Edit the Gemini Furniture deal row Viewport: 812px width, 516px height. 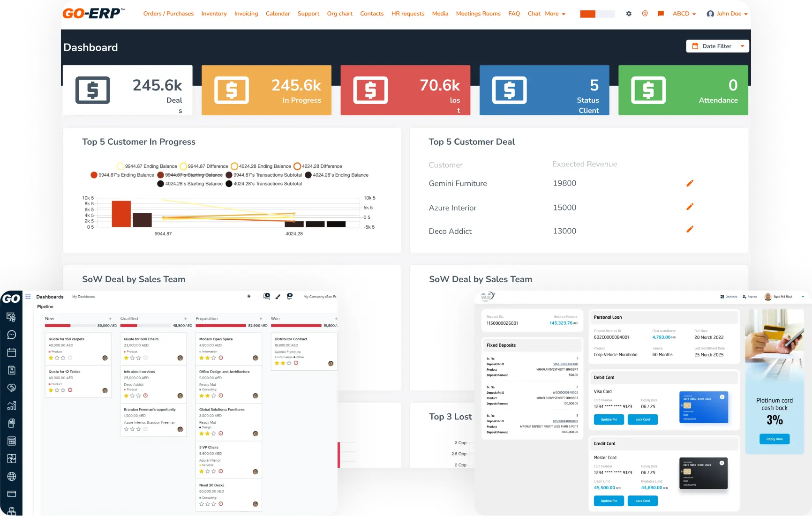[x=690, y=183]
